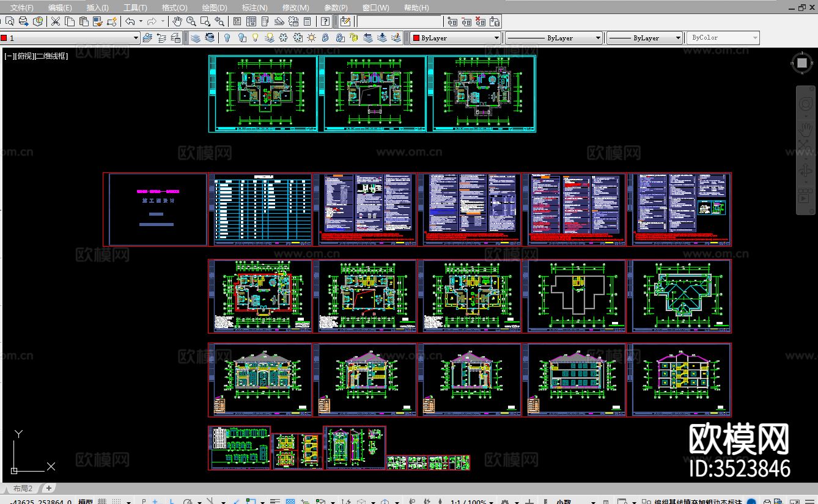
Task: Open the 格式(O) menu
Action: [175, 7]
